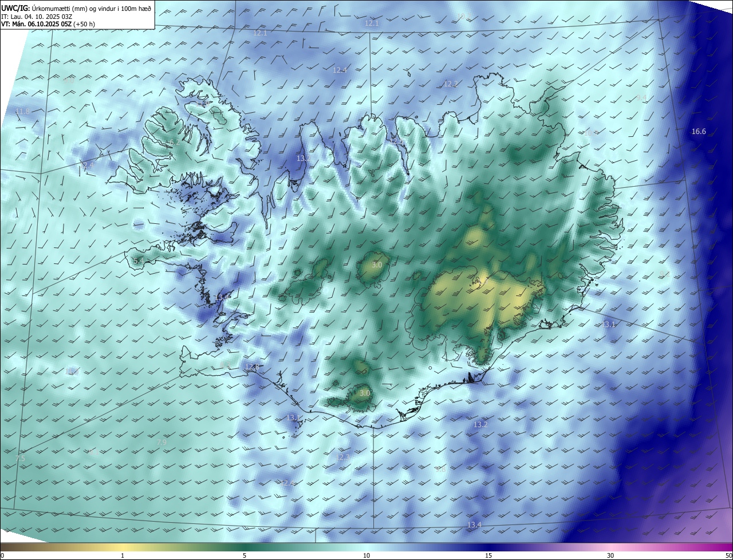Pick the pale cyan colorbar segment above 10
733x560 pixels.
click(x=366, y=547)
